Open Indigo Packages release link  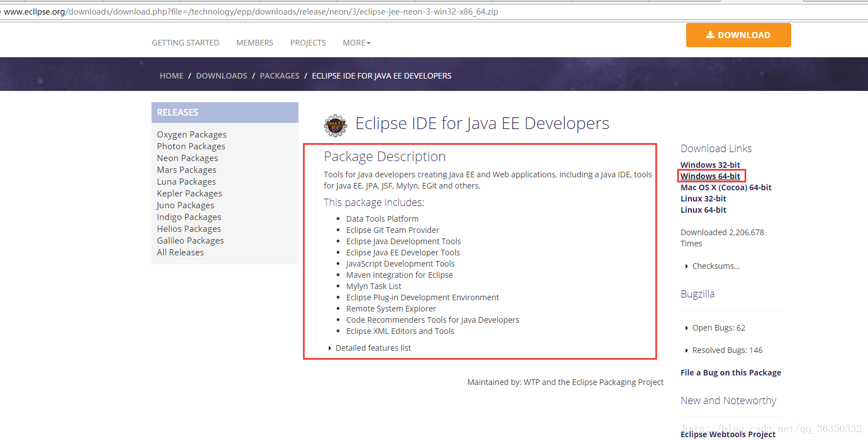(189, 217)
